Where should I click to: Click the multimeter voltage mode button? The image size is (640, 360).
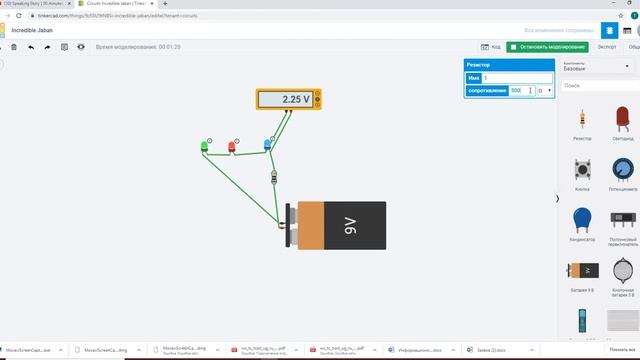[318, 99]
